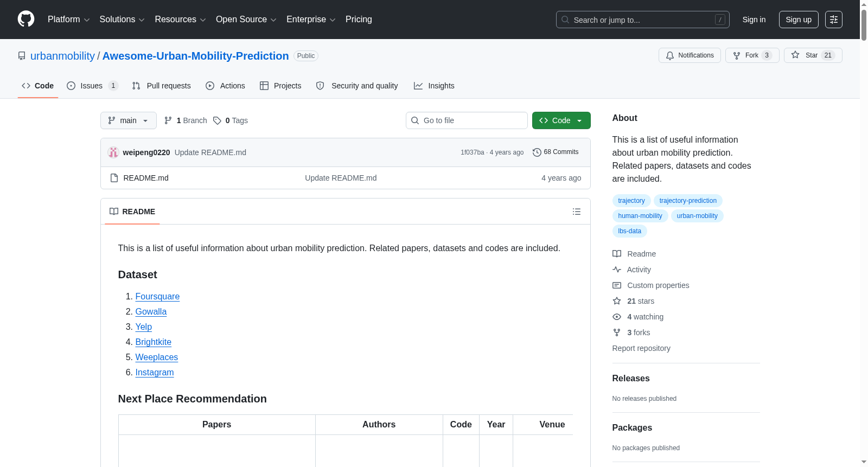Image resolution: width=868 pixels, height=467 pixels.
Task: Click the repository book icon beside urbanmobility
Action: point(22,56)
